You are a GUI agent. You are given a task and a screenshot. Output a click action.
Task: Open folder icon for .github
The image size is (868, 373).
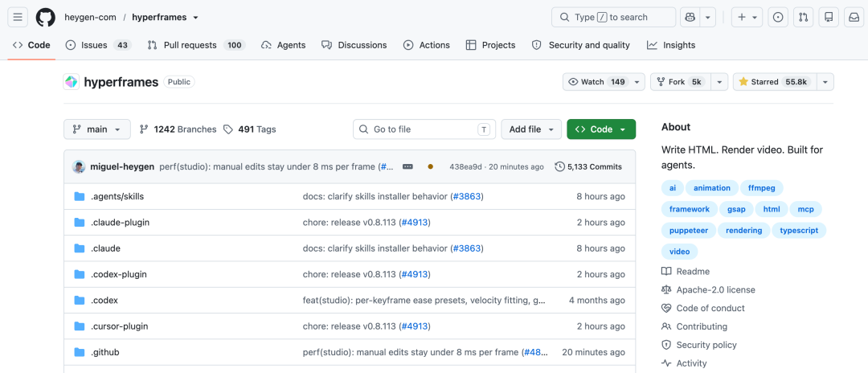tap(79, 353)
